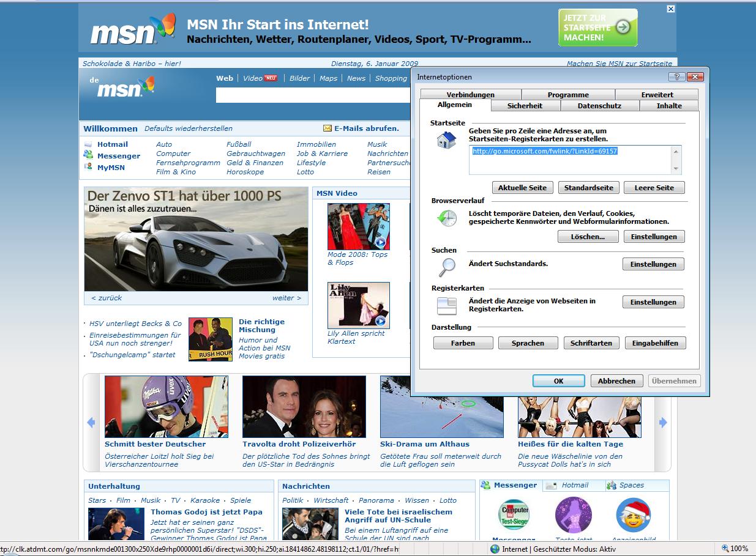The width and height of the screenshot is (756, 556).
Task: Click the Computer Test-Siege icon
Action: pyautogui.click(x=514, y=514)
